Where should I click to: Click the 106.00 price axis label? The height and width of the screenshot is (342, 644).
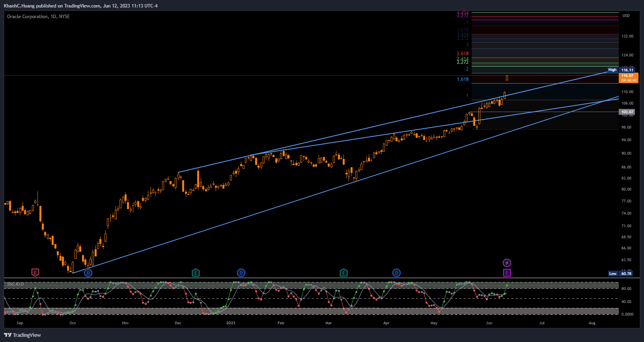[627, 103]
